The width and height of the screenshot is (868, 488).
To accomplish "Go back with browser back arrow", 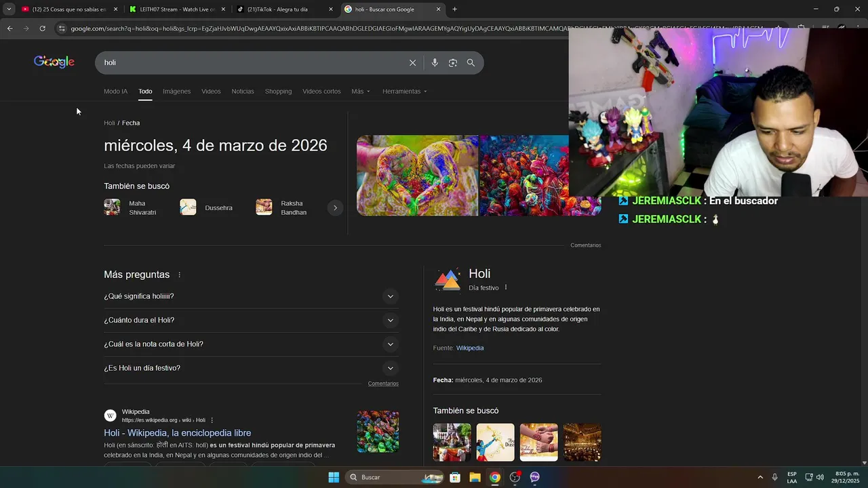I will point(9,28).
